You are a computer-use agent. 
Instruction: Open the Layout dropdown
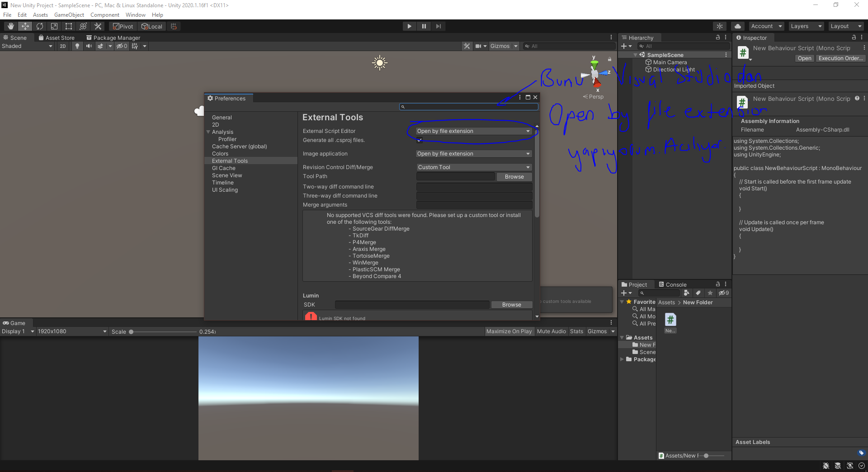coord(845,26)
